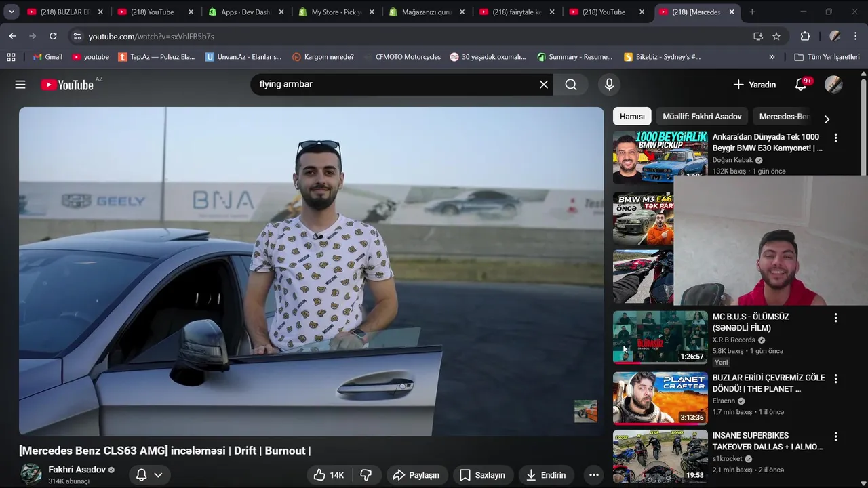Click the Saxlayın save button
The width and height of the screenshot is (868, 488).
coord(483,475)
